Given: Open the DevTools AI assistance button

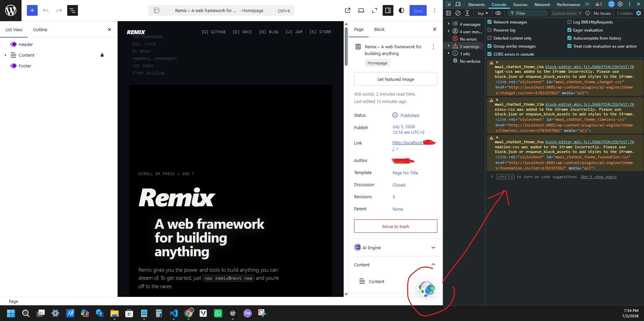Looking at the screenshot, I should 611,4.
